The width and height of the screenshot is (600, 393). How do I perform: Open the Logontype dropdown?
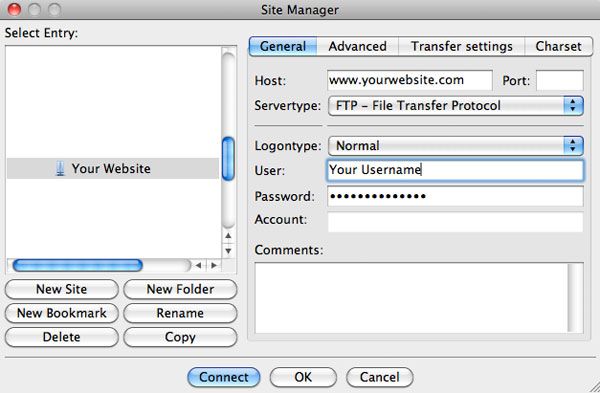click(x=456, y=146)
